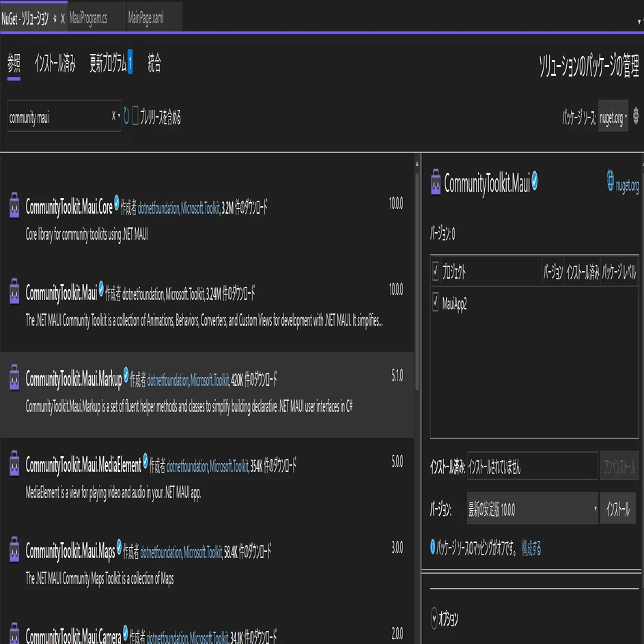644x644 pixels.
Task: Click the package icon in the details panel header
Action: [x=436, y=182]
